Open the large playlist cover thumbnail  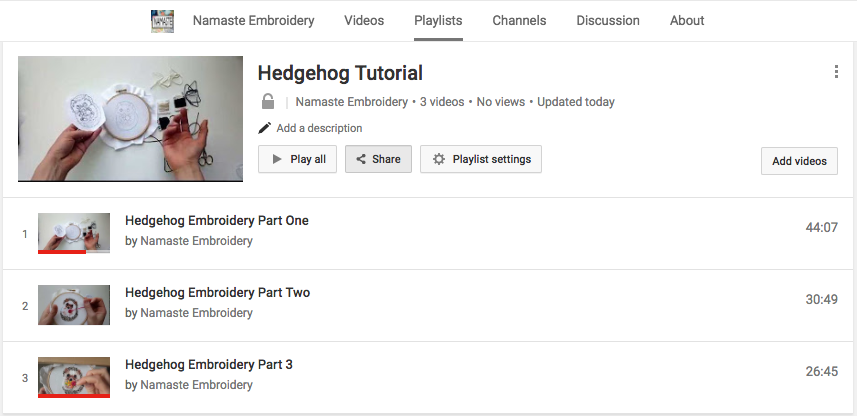(130, 118)
